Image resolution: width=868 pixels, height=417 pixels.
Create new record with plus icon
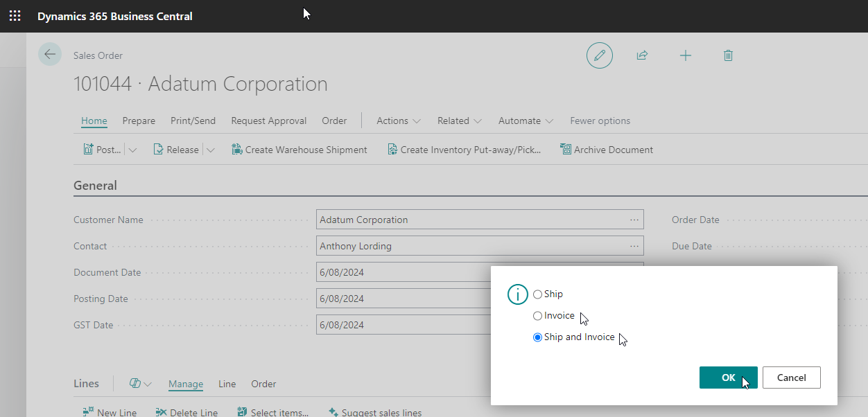[x=686, y=55]
